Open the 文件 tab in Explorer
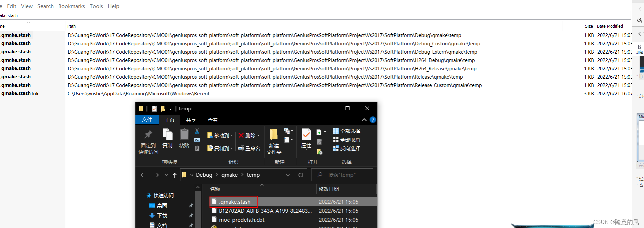 point(147,120)
